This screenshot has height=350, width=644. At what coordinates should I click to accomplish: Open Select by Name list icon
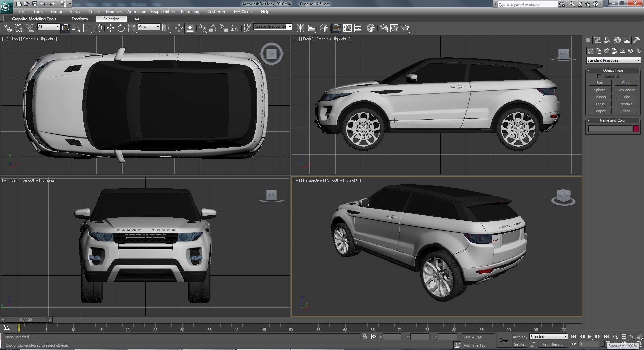pyautogui.click(x=76, y=28)
